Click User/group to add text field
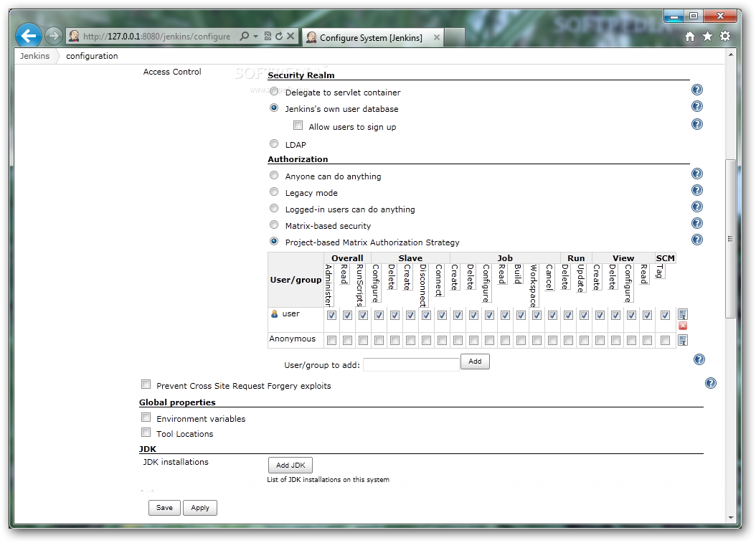Image resolution: width=756 pixels, height=543 pixels. coord(411,364)
